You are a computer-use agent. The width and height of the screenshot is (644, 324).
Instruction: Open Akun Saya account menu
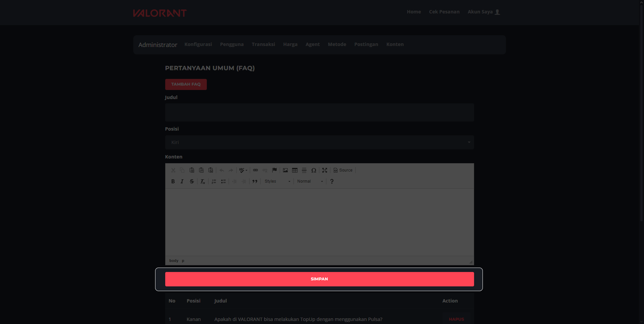484,12
